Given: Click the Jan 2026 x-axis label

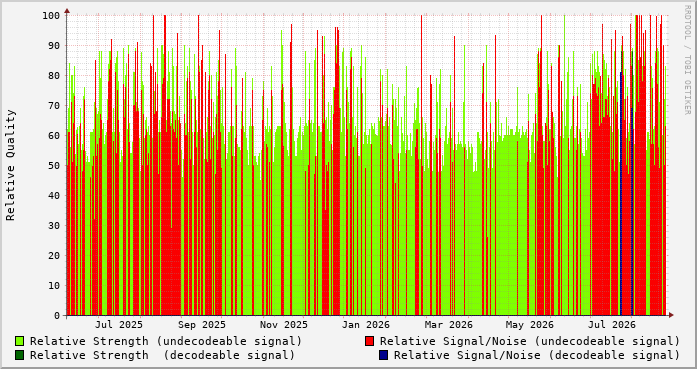Looking at the screenshot, I should tap(365, 325).
